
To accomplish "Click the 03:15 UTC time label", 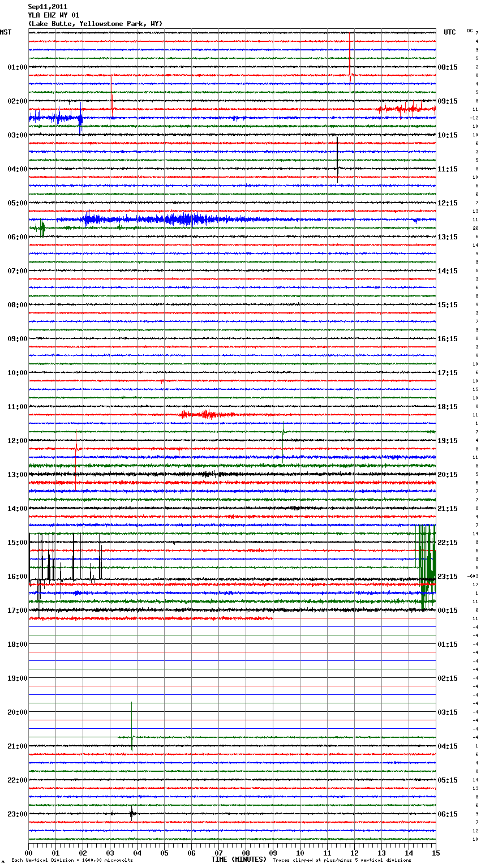I will pos(448,712).
